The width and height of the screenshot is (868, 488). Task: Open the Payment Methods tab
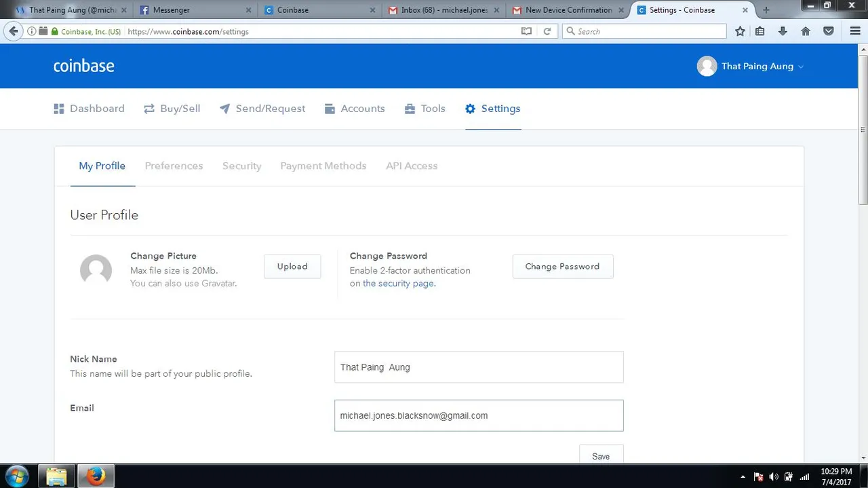click(323, 166)
